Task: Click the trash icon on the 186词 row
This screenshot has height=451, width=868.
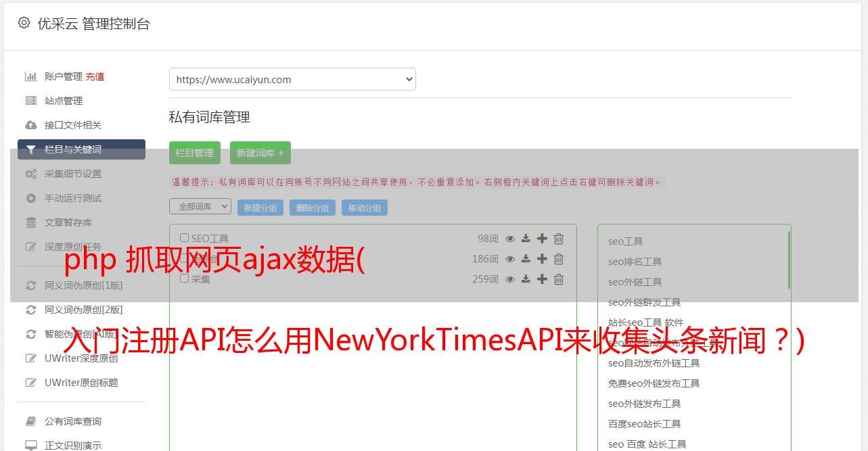Action: [x=559, y=259]
